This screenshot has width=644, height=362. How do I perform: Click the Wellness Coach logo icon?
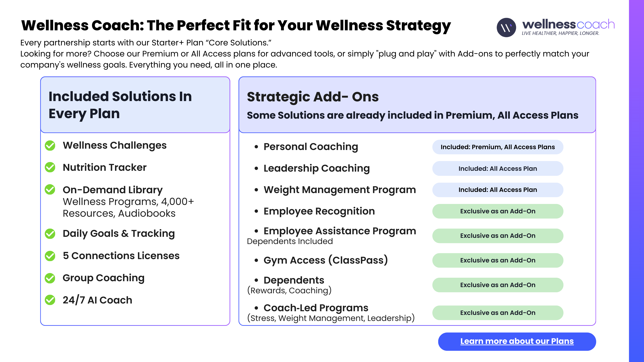pos(506,27)
